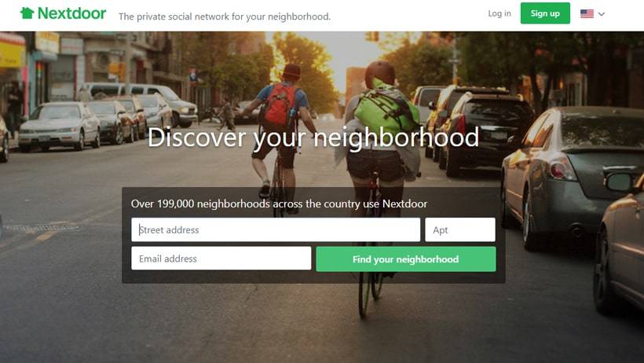644x363 pixels.
Task: Click the Over 199,000 neighborhoods text
Action: coord(279,203)
